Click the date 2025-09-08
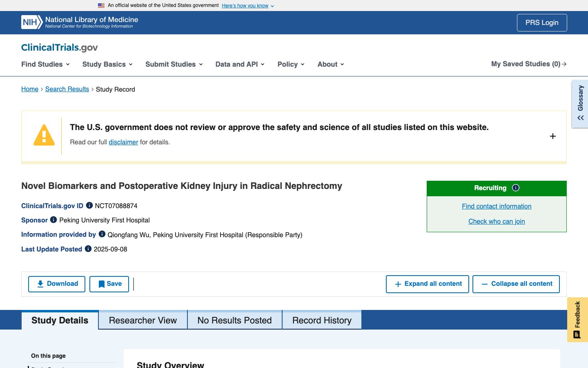The width and height of the screenshot is (588, 368). [110, 249]
